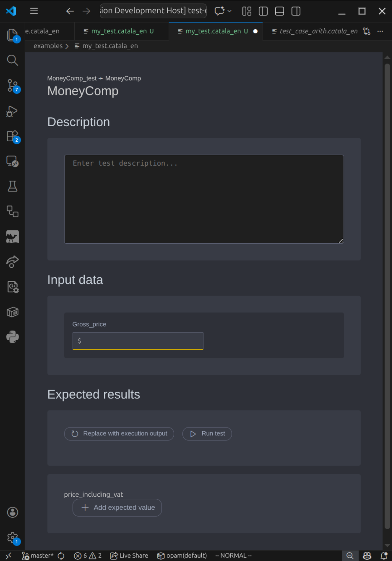This screenshot has height=561, width=392.
Task: Open notifications bell in status bar
Action: click(x=384, y=556)
